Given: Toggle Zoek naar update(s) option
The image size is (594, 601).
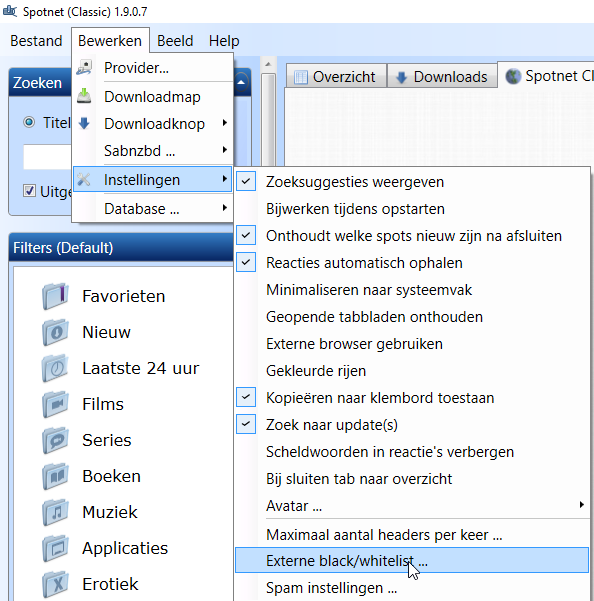Looking at the screenshot, I should tap(412, 425).
